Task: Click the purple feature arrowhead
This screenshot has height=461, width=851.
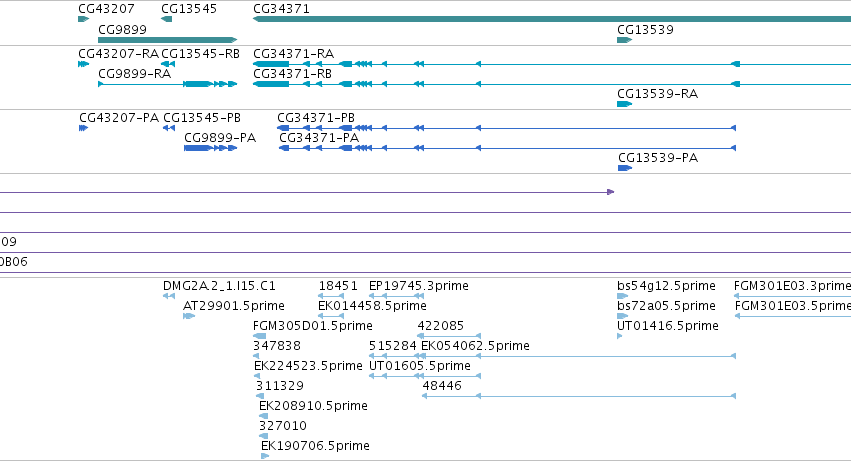Action: 611,192
